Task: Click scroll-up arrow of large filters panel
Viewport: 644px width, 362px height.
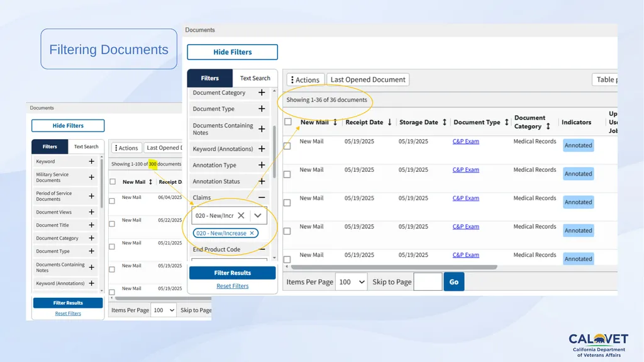Action: (x=274, y=91)
